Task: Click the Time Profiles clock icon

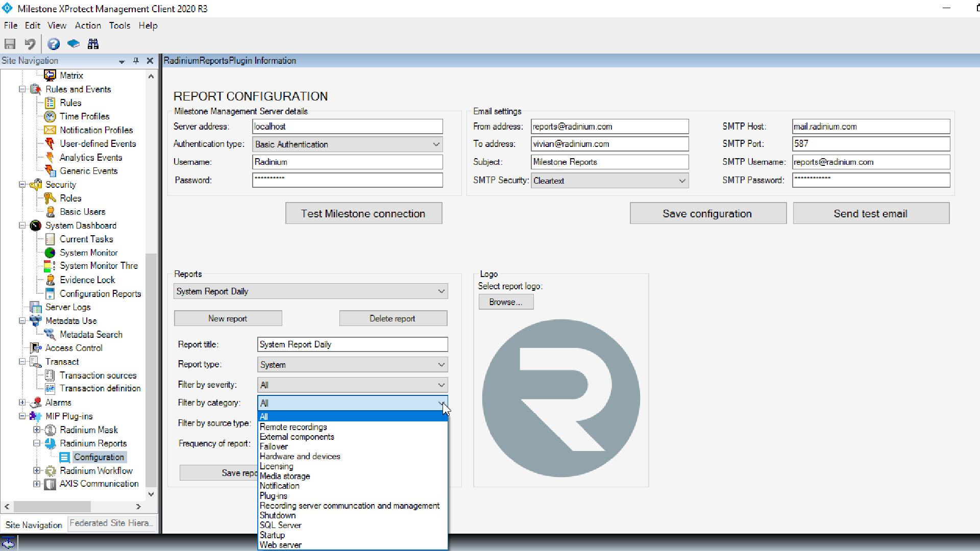Action: coord(50,116)
